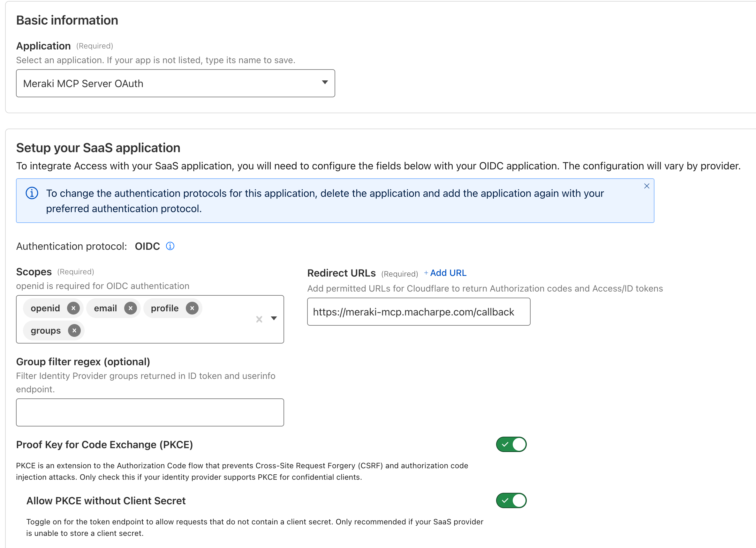Remove the profile scope chip

(x=192, y=308)
